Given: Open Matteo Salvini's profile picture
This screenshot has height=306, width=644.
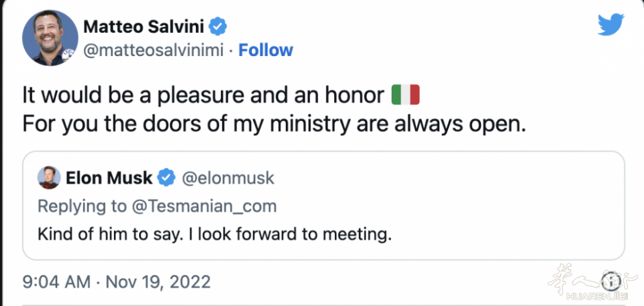Looking at the screenshot, I should tap(50, 38).
